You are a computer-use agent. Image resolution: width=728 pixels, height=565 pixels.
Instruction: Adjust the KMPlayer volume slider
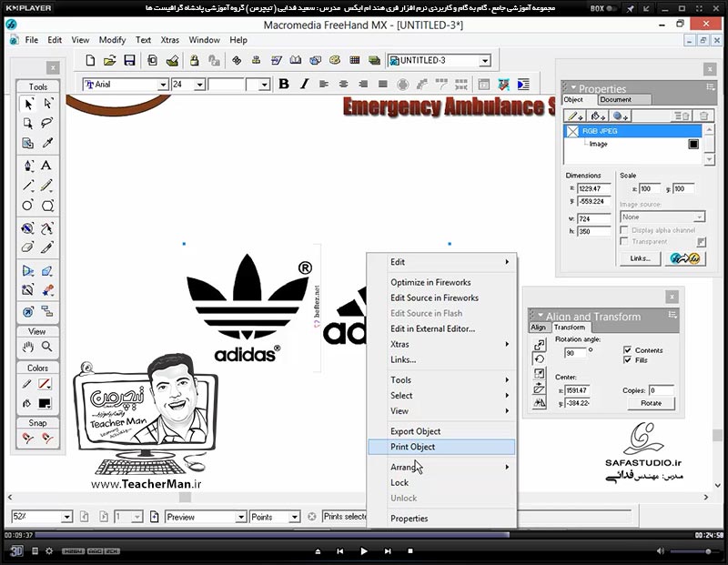[x=693, y=551]
